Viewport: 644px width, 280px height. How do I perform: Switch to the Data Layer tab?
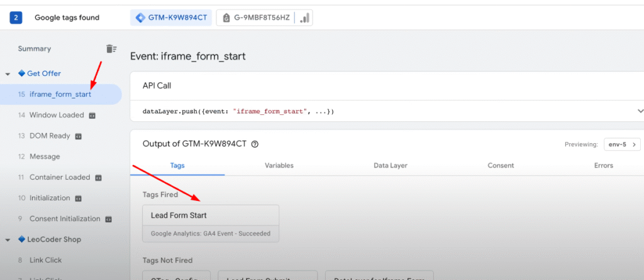pos(391,166)
